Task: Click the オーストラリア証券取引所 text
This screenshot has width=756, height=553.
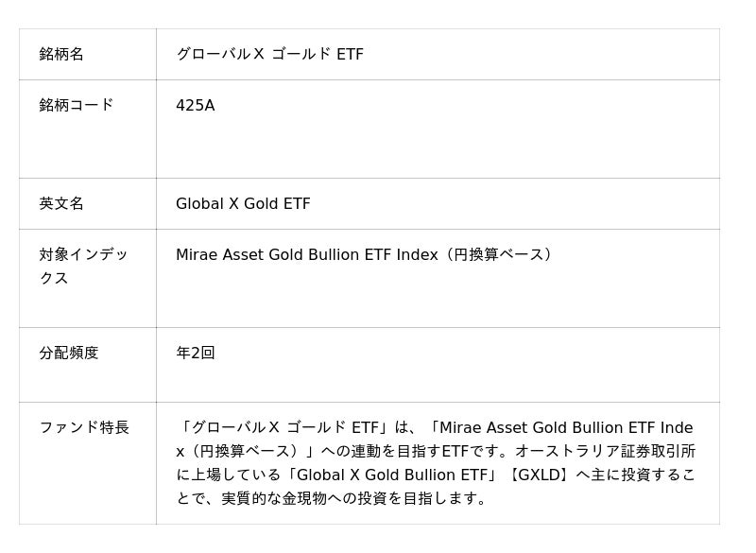Action: click(603, 452)
